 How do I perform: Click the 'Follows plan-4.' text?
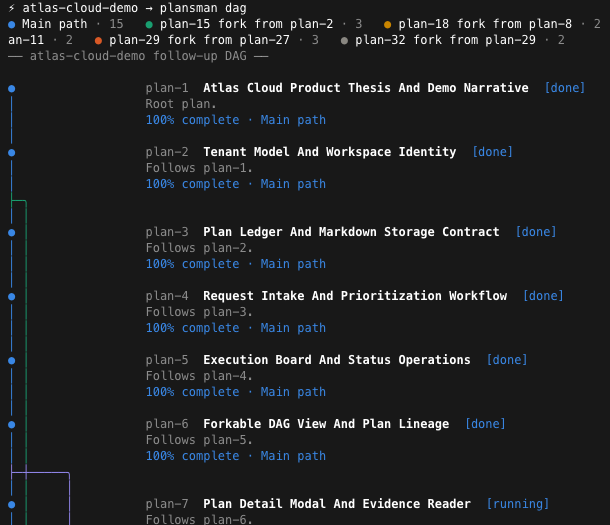(x=199, y=376)
